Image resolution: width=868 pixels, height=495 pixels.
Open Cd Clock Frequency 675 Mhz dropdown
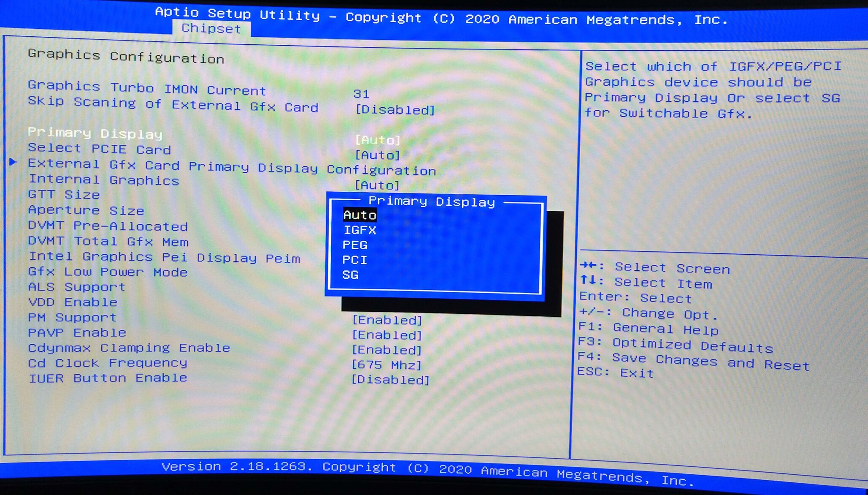pyautogui.click(x=386, y=365)
